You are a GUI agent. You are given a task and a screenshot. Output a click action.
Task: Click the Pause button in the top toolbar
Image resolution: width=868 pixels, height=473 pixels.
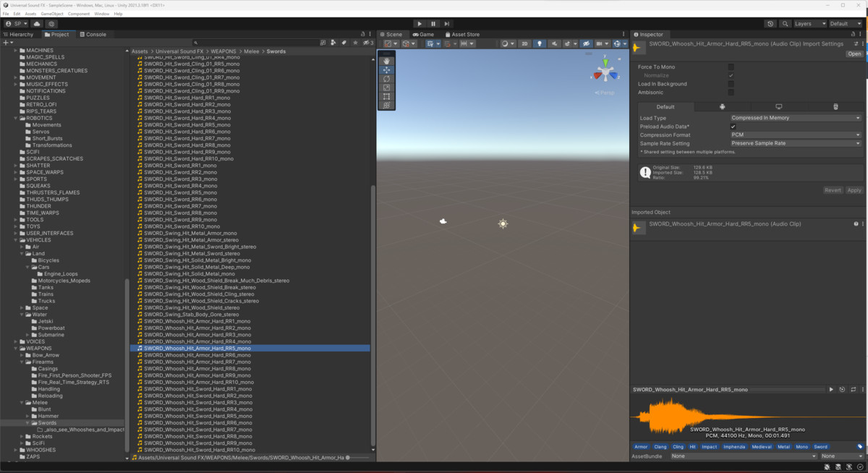pos(433,24)
